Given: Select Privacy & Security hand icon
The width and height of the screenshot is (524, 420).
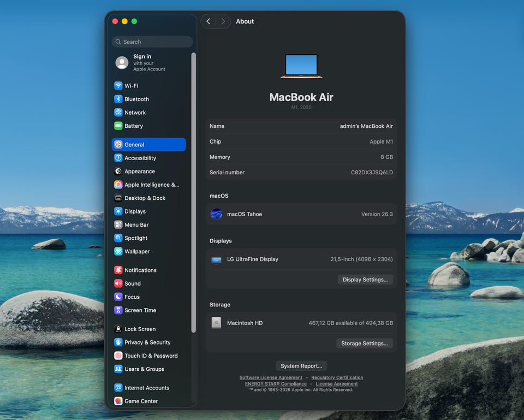Looking at the screenshot, I should coord(118,342).
